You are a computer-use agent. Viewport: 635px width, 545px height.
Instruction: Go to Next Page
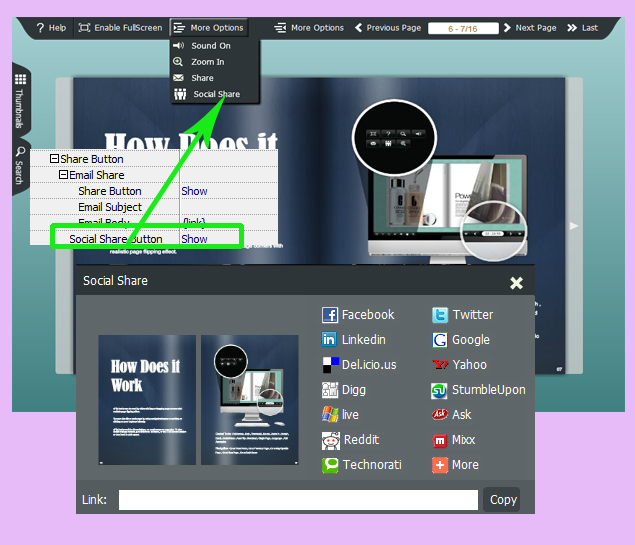[x=530, y=28]
